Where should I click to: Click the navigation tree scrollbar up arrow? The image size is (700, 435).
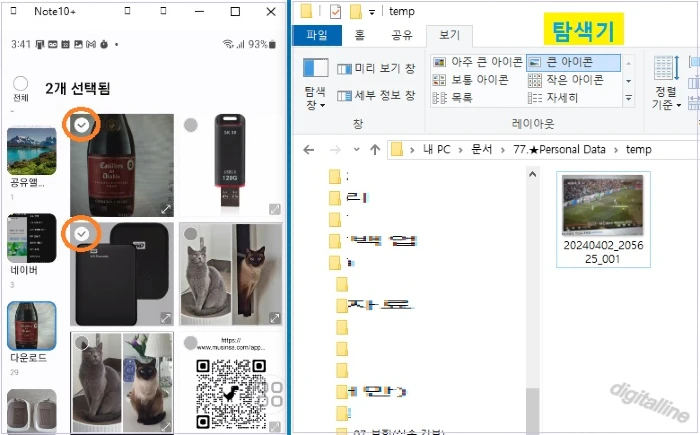click(x=533, y=175)
